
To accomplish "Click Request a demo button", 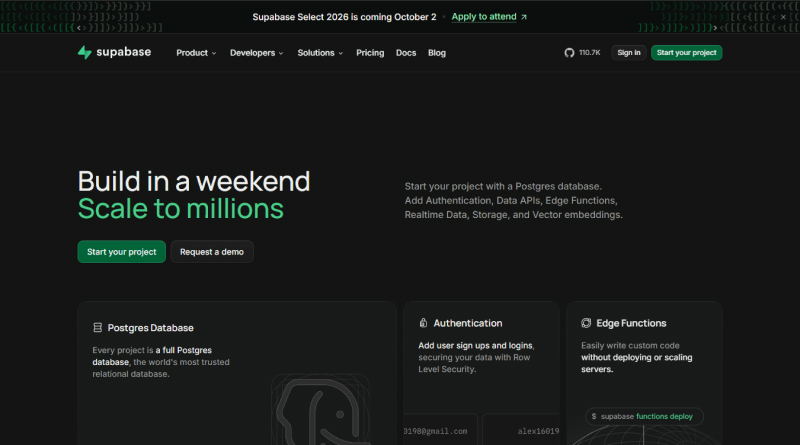I will [x=212, y=252].
